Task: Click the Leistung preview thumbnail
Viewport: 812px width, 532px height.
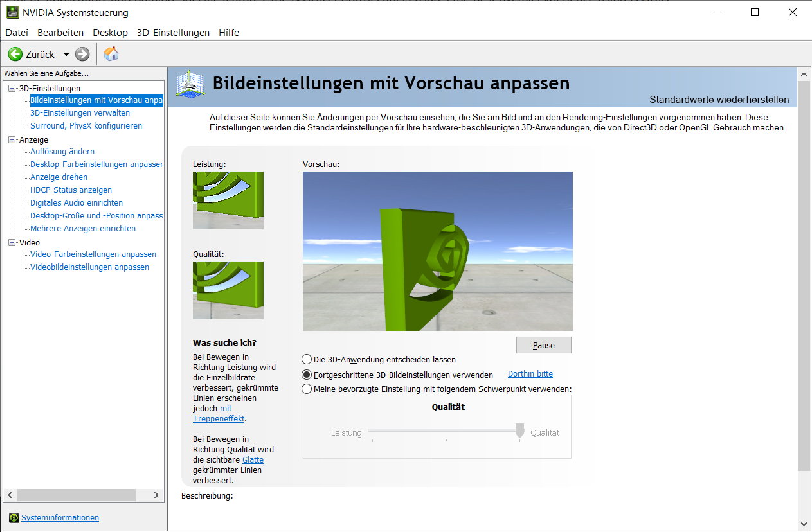Action: (228, 200)
